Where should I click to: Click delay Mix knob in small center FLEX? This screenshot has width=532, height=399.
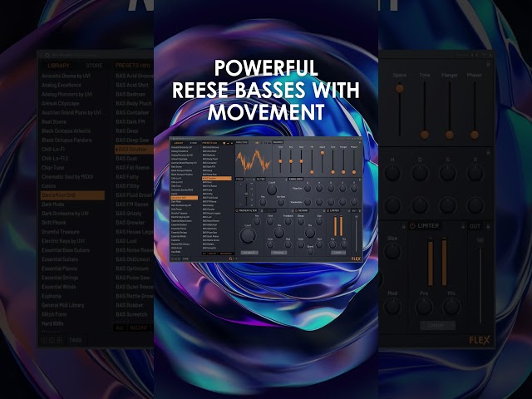click(279, 233)
